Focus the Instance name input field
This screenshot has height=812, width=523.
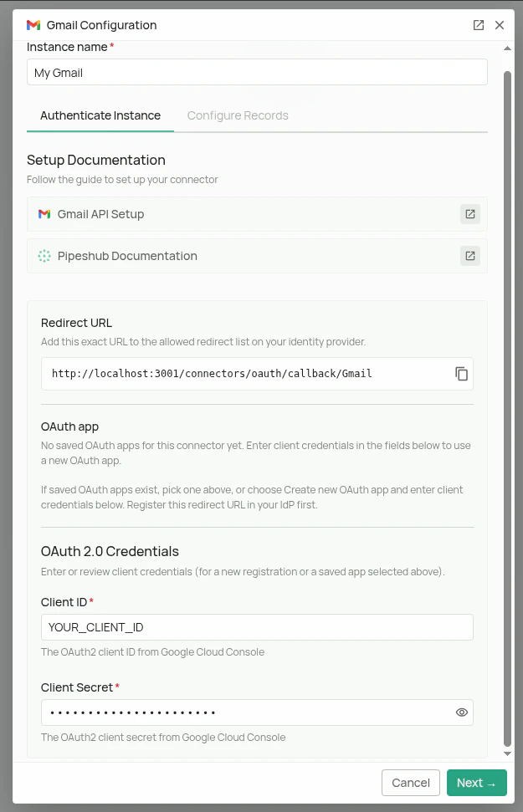257,73
